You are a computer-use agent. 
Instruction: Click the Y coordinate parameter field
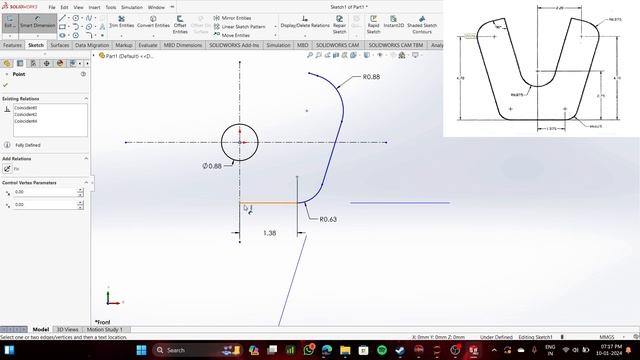pos(45,204)
